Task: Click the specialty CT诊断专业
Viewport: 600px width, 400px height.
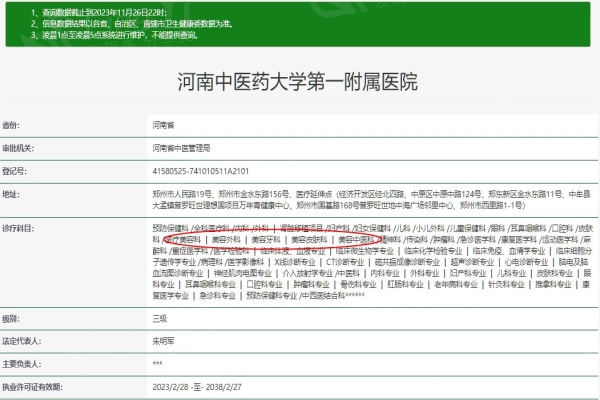Action: pyautogui.click(x=345, y=262)
